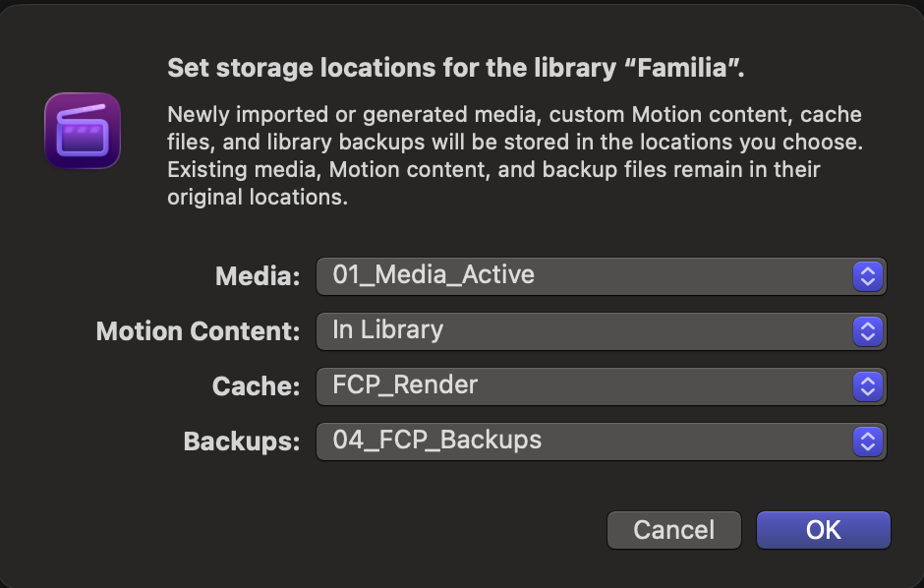Image resolution: width=924 pixels, height=588 pixels.
Task: Click blue arrows on Motion Content popup
Action: point(867,331)
